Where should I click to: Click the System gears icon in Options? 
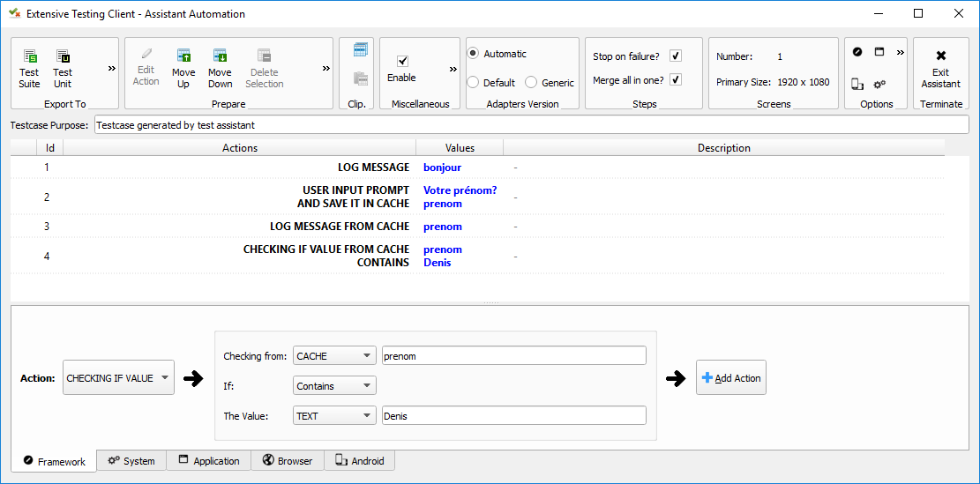point(879,84)
